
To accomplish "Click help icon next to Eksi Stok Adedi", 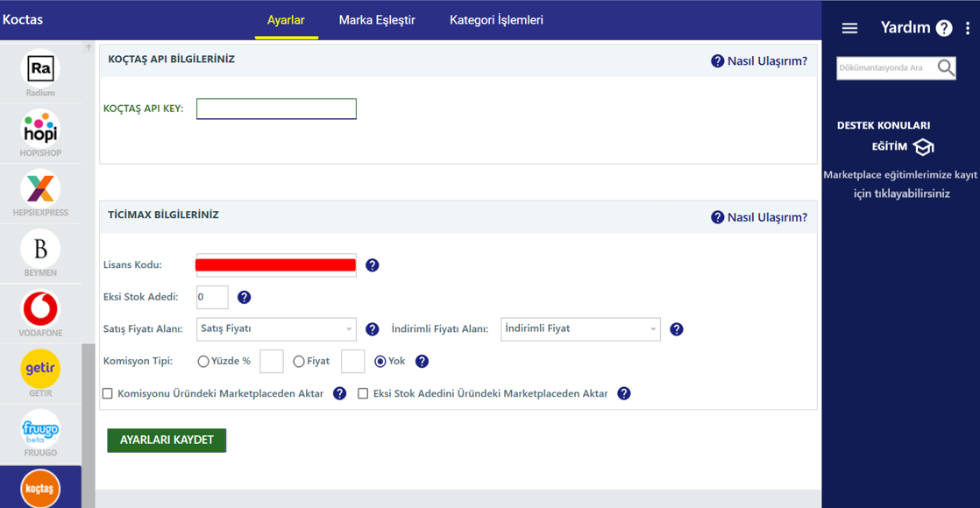I will [244, 298].
